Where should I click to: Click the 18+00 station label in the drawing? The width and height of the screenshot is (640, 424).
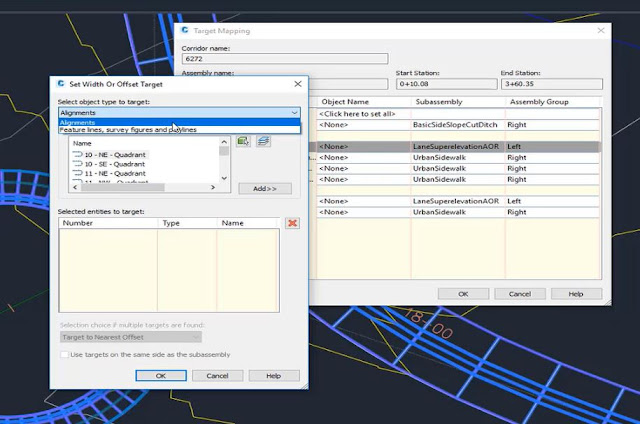(x=429, y=324)
